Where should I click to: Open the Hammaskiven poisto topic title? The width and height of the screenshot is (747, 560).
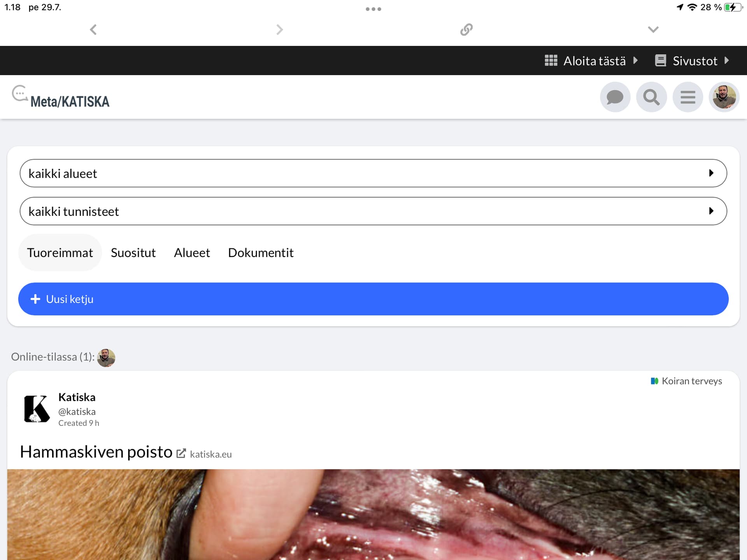96,452
